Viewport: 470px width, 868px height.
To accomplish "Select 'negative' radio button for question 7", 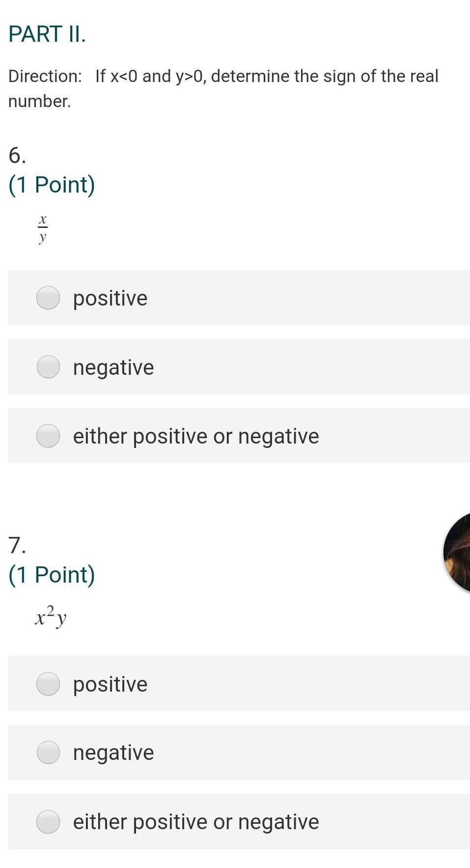I will [x=48, y=753].
